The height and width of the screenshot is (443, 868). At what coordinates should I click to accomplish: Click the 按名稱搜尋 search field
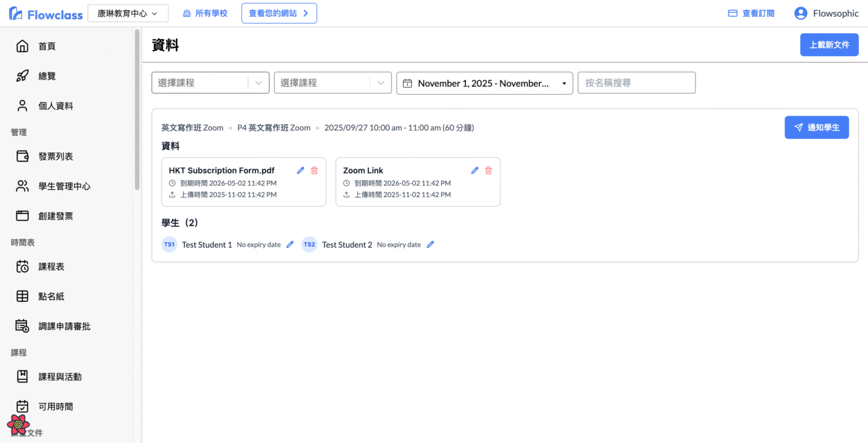(x=636, y=83)
